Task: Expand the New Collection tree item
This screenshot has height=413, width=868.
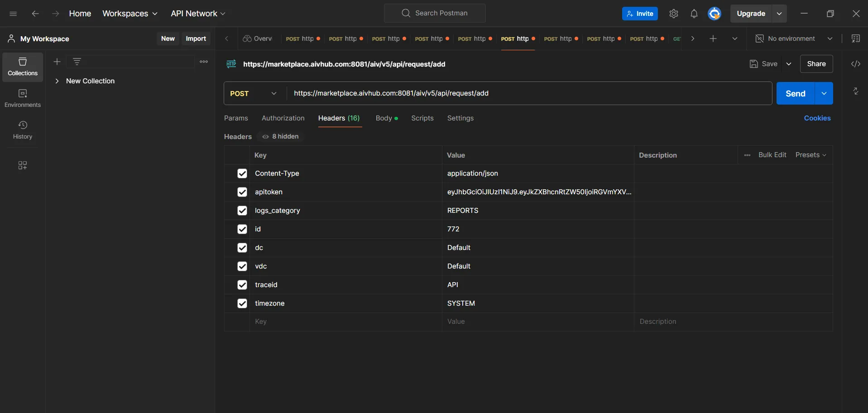Action: click(x=57, y=81)
